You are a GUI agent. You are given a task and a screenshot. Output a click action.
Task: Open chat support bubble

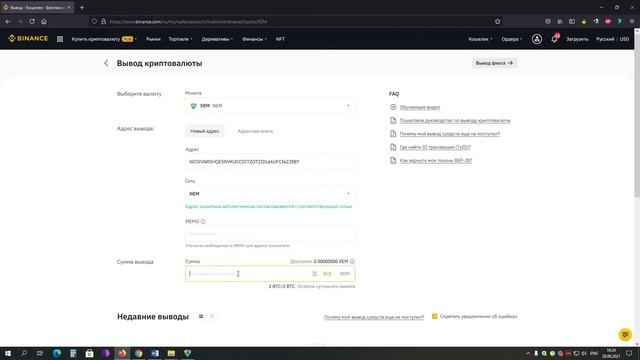[625, 335]
